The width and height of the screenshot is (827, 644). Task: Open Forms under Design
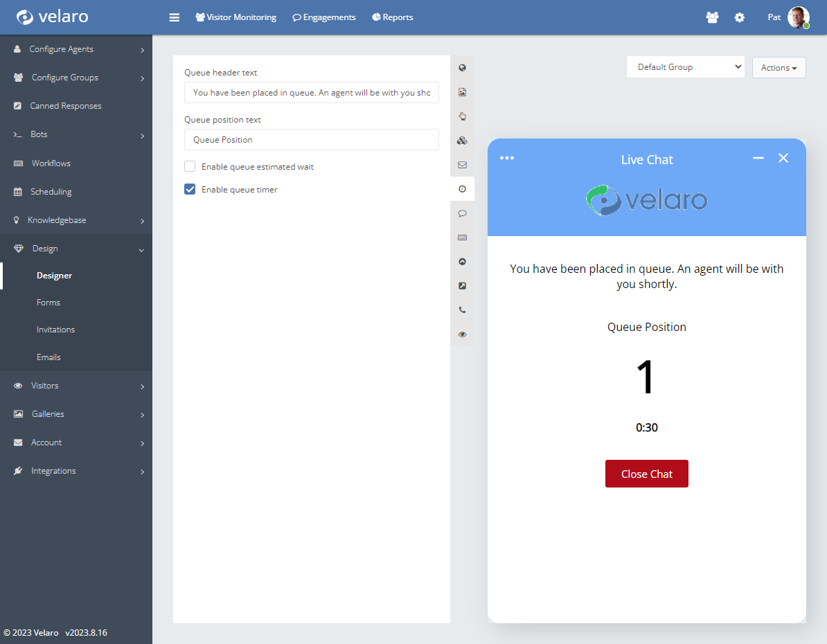pos(48,303)
